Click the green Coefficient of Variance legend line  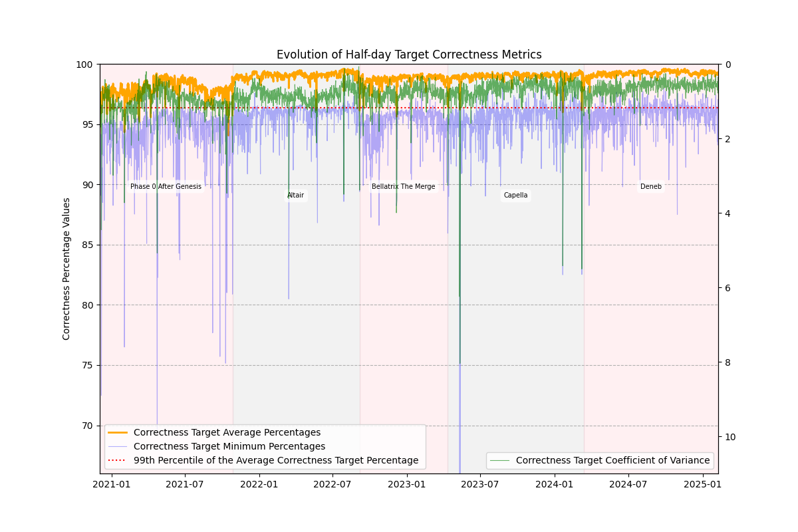click(x=499, y=460)
